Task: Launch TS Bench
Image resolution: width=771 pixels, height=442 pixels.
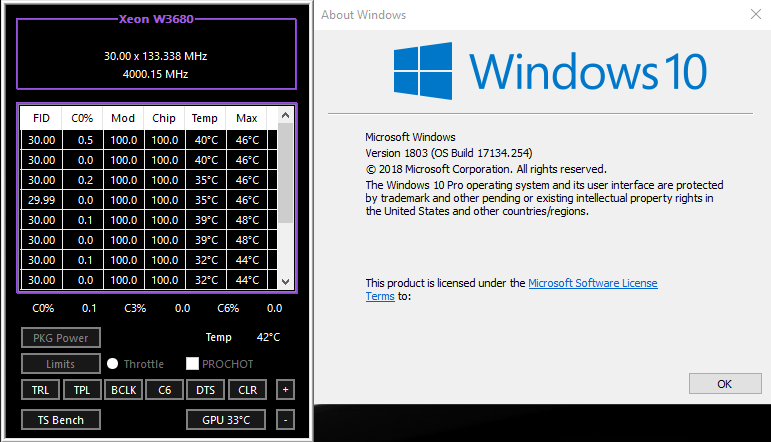Action: [61, 420]
